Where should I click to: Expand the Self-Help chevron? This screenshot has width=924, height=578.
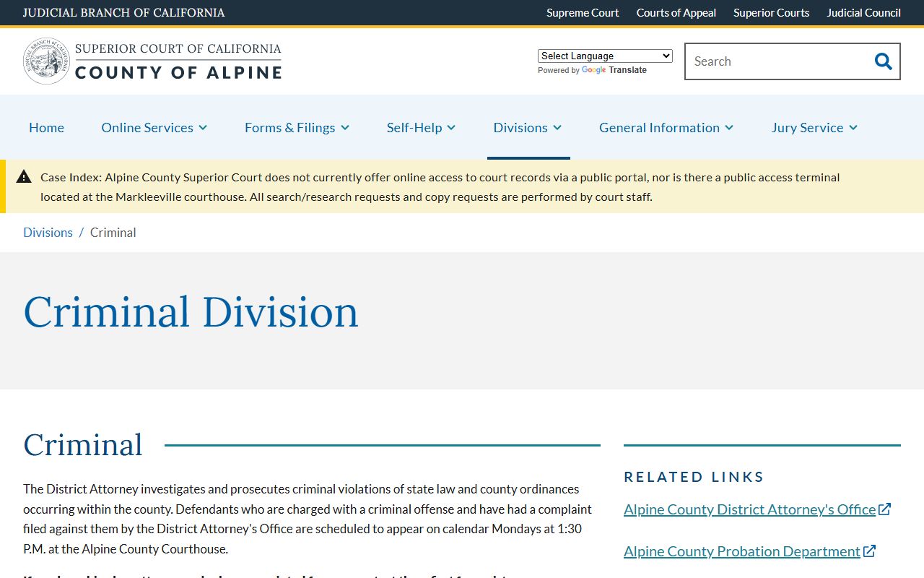451,128
